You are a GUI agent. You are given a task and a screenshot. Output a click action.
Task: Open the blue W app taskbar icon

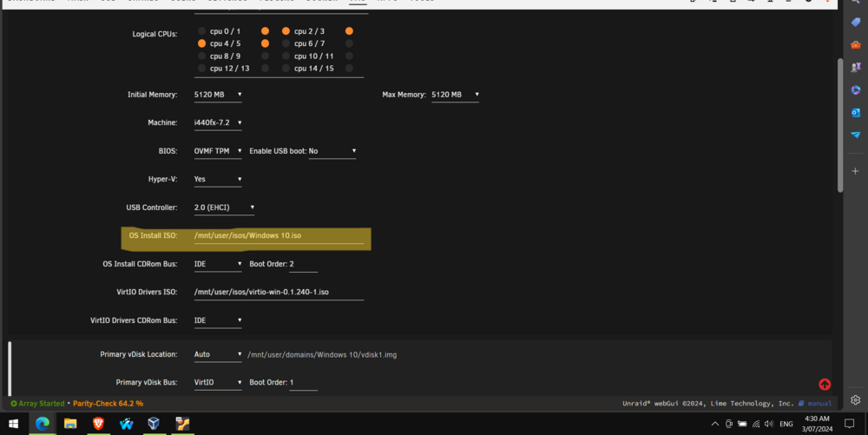[126, 424]
